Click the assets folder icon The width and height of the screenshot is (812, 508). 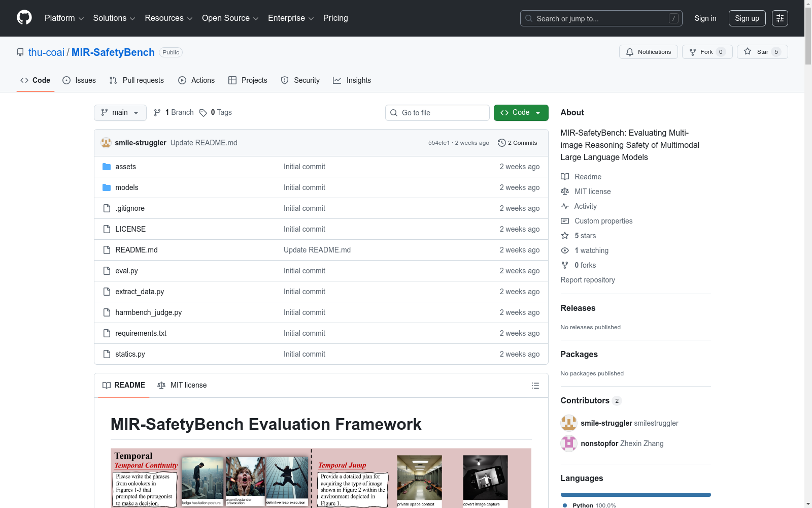[107, 167]
